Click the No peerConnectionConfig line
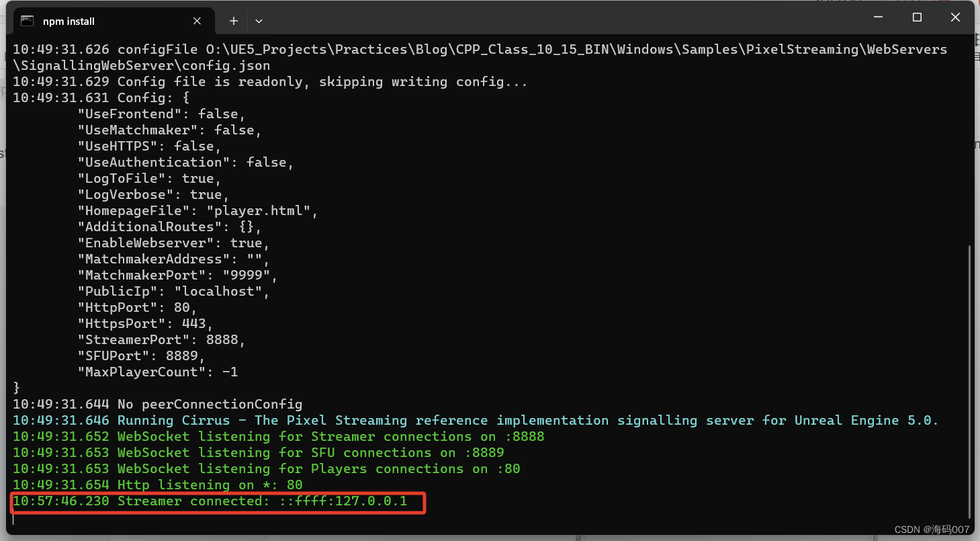The width and height of the screenshot is (980, 541). point(157,404)
